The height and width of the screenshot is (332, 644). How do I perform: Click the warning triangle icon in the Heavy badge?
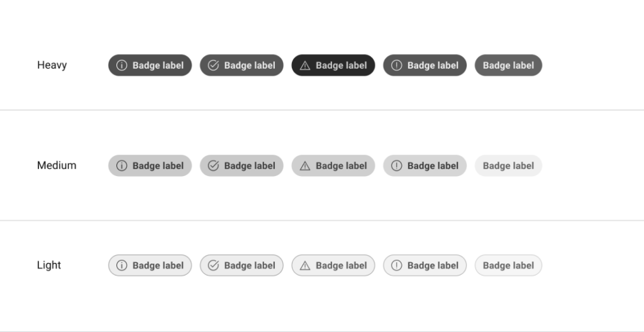coord(305,65)
